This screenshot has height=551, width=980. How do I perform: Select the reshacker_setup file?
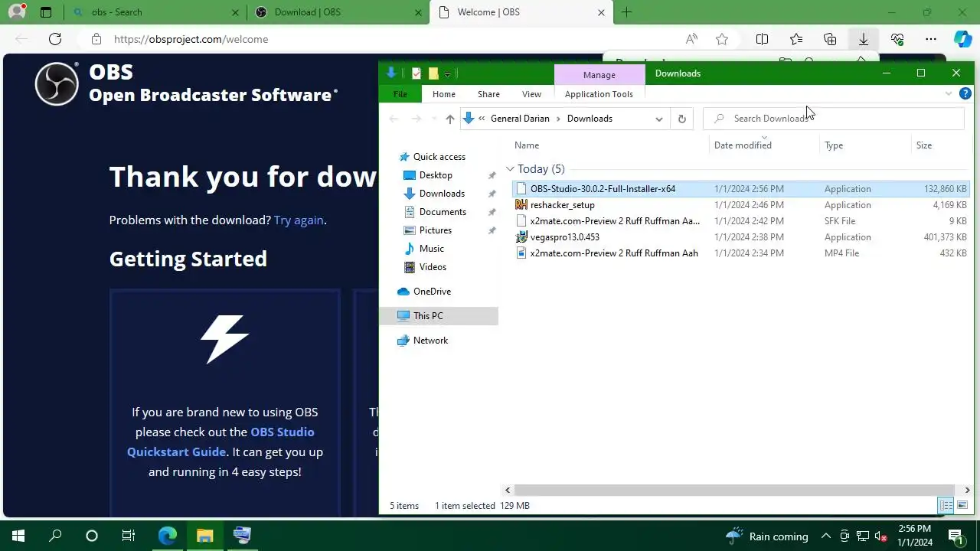tap(562, 205)
